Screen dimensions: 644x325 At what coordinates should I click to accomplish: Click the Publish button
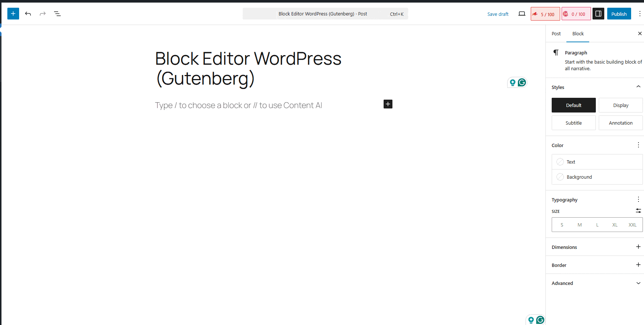[x=619, y=14]
